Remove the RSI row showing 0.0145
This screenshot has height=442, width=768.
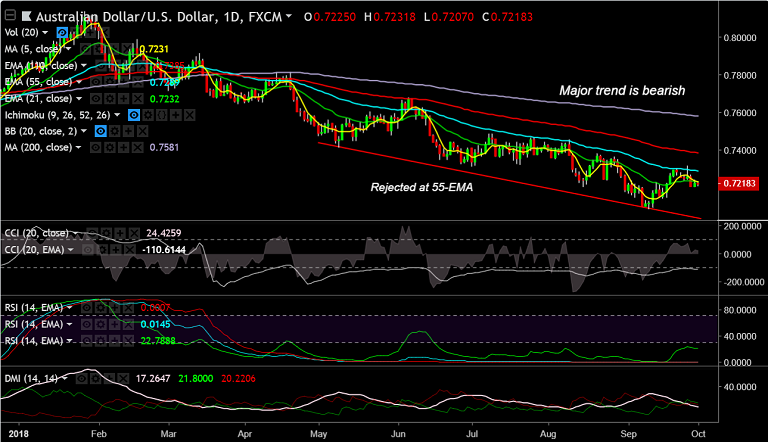(128, 324)
